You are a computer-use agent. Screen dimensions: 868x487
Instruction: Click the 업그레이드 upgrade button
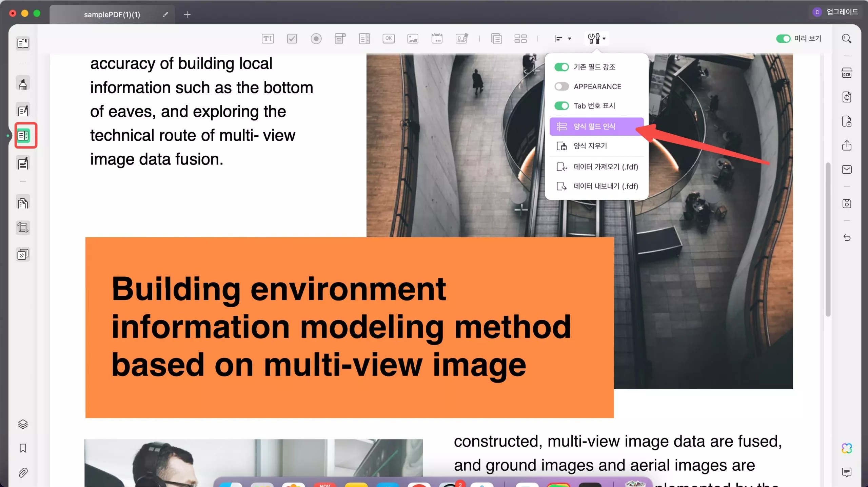[835, 12]
